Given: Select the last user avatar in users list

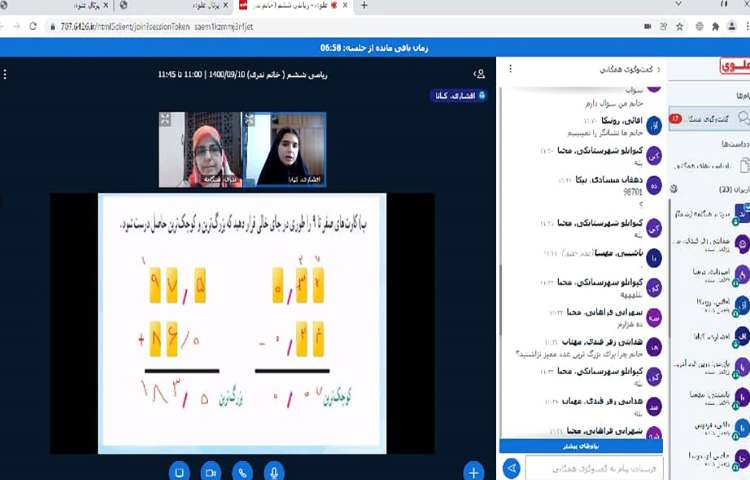Looking at the screenshot, I should [x=742, y=458].
